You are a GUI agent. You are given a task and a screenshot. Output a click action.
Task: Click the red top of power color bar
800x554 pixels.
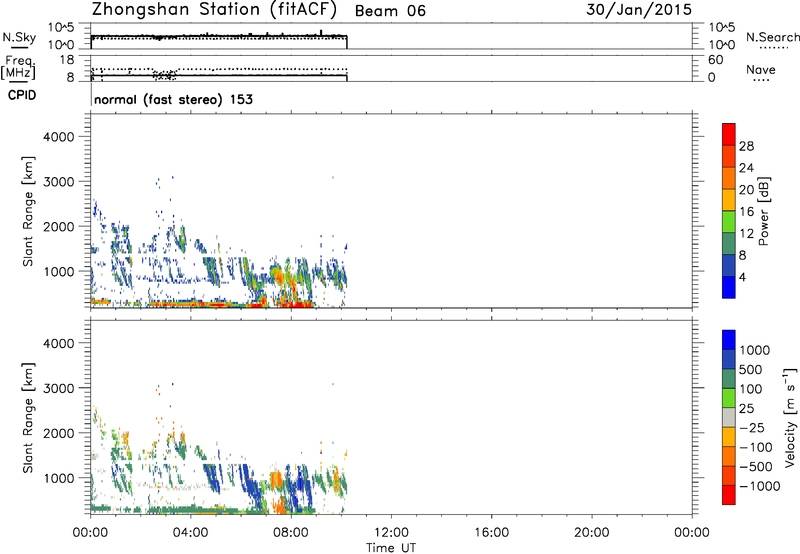click(x=729, y=134)
